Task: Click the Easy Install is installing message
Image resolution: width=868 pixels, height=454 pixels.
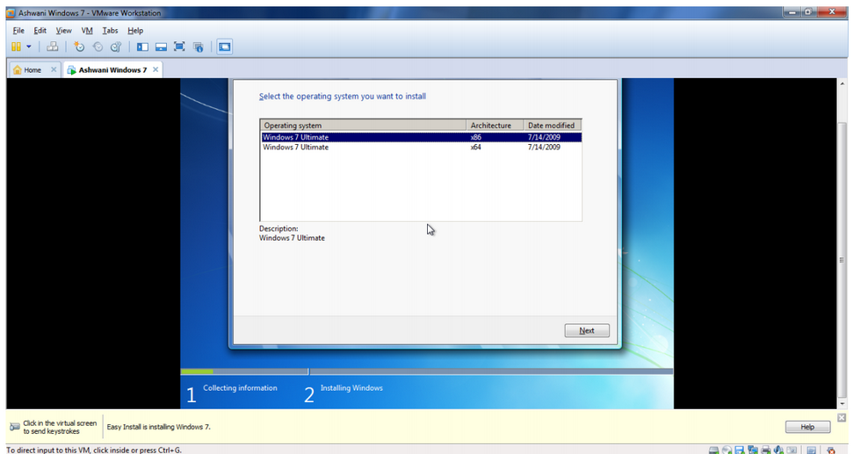Action: tap(158, 427)
